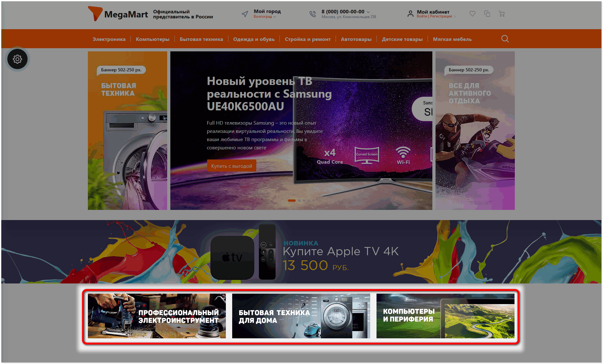This screenshot has width=603, height=364.
Task: Open the Бытовая техника для дома banner
Action: click(301, 316)
